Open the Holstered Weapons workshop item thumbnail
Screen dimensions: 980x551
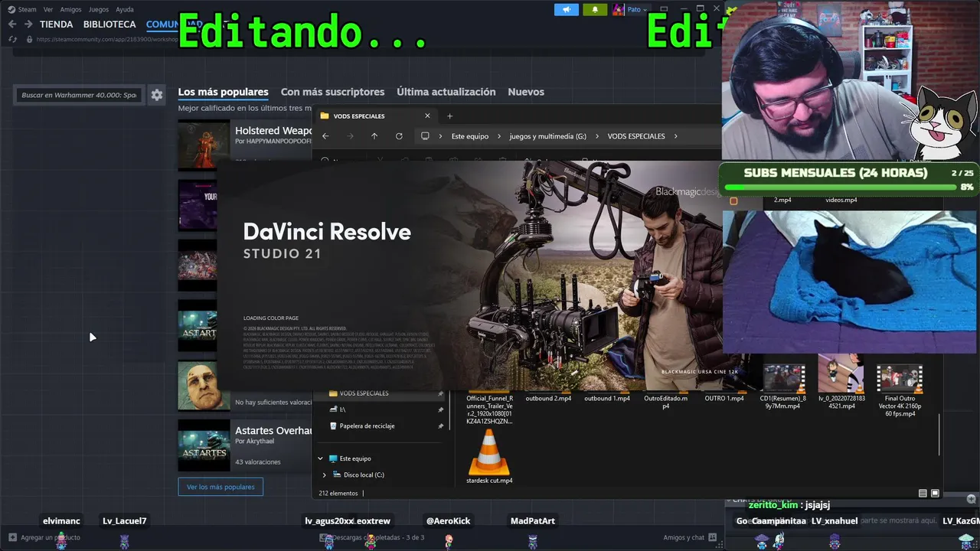tap(204, 145)
